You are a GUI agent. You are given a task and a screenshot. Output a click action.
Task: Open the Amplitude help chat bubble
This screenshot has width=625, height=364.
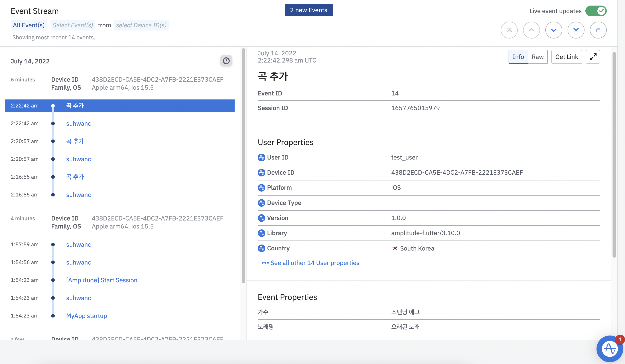pos(609,349)
